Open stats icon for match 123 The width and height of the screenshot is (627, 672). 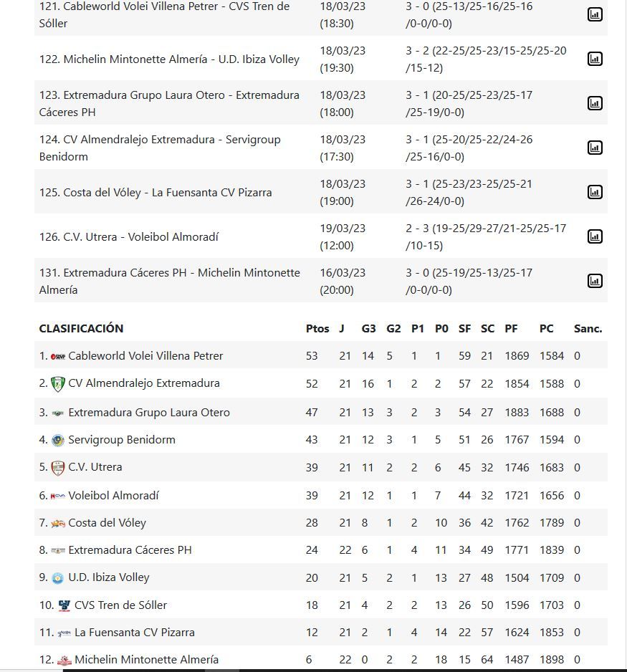595,103
